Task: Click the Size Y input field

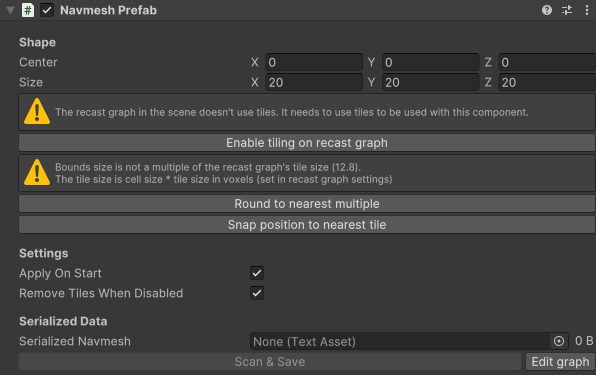Action: pos(430,82)
